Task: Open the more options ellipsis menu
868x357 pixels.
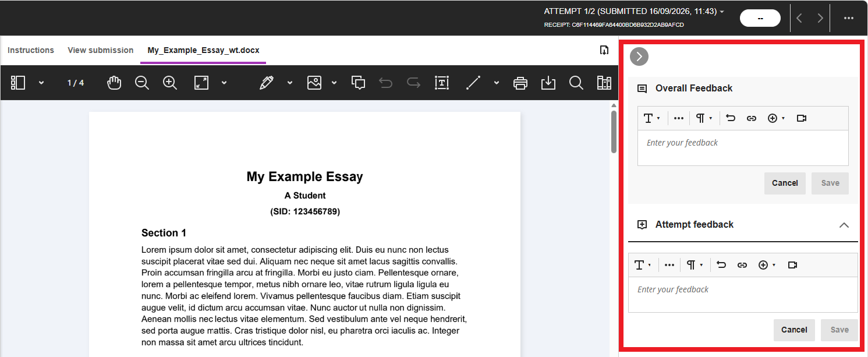Action: 849,18
